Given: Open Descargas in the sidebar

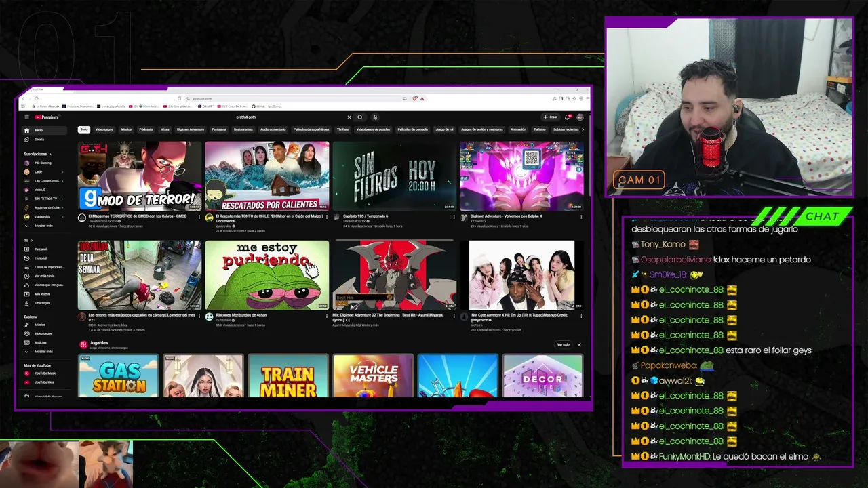Looking at the screenshot, I should click(45, 303).
